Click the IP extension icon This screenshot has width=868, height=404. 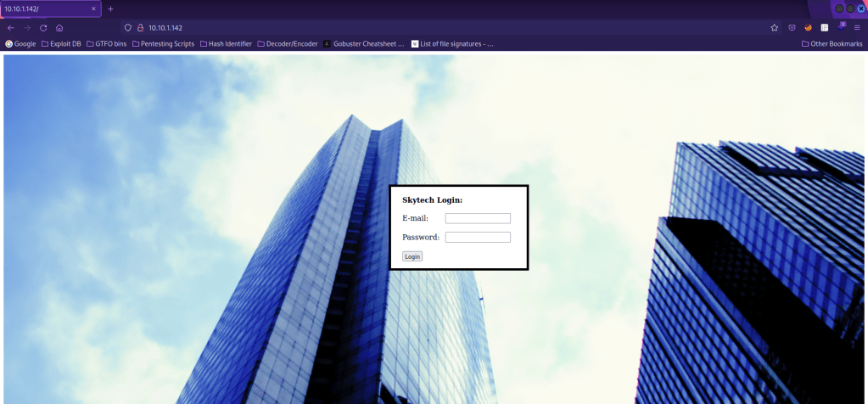point(824,27)
